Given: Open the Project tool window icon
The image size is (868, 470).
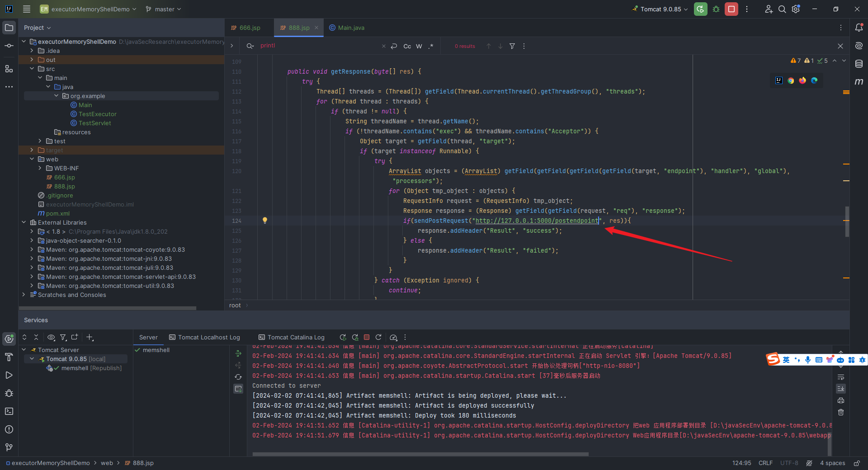Looking at the screenshot, I should pyautogui.click(x=9, y=28).
